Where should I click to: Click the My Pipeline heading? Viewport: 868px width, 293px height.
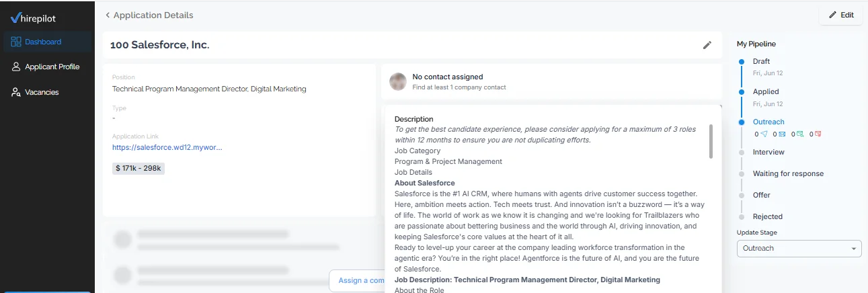pos(756,44)
